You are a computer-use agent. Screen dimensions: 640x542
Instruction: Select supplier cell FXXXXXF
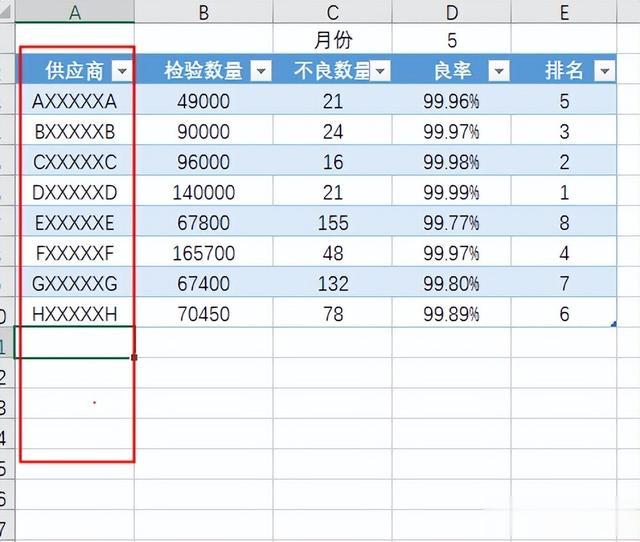pos(75,252)
